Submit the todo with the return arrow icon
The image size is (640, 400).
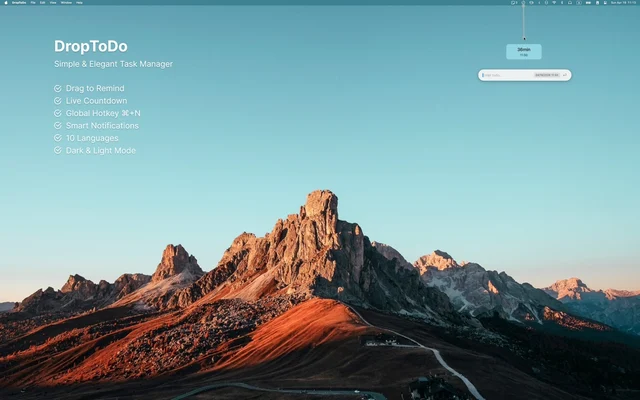point(565,75)
